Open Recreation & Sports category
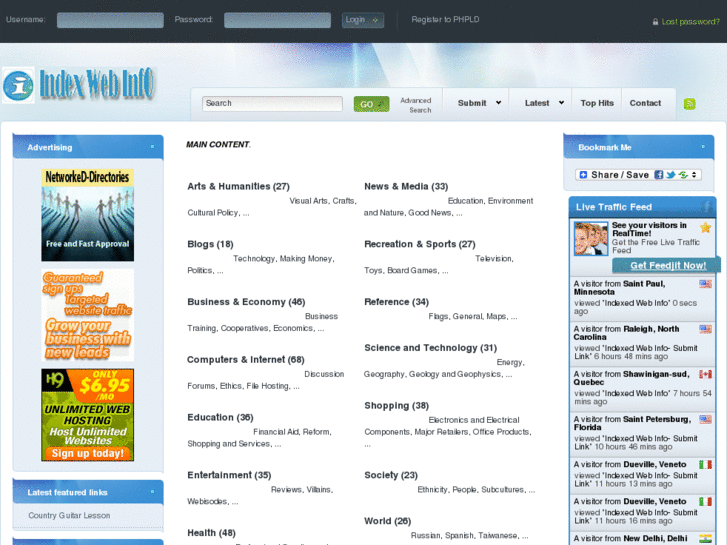Viewport: 727px width, 545px height. pyautogui.click(x=420, y=244)
